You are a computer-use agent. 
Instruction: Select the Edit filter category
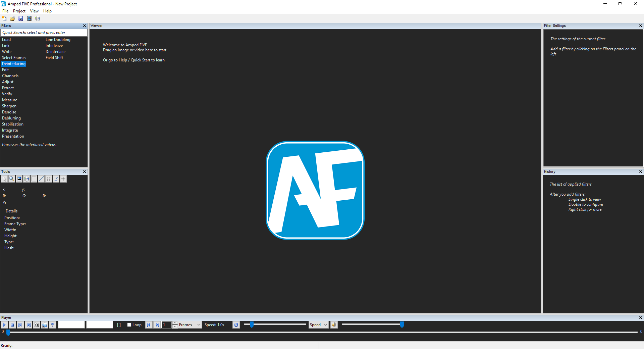coord(5,70)
